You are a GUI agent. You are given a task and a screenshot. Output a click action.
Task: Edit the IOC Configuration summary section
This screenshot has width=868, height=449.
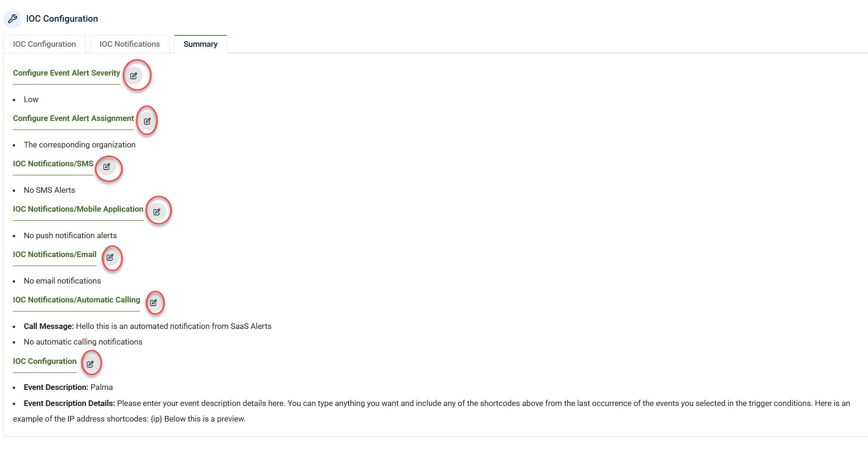tap(90, 364)
